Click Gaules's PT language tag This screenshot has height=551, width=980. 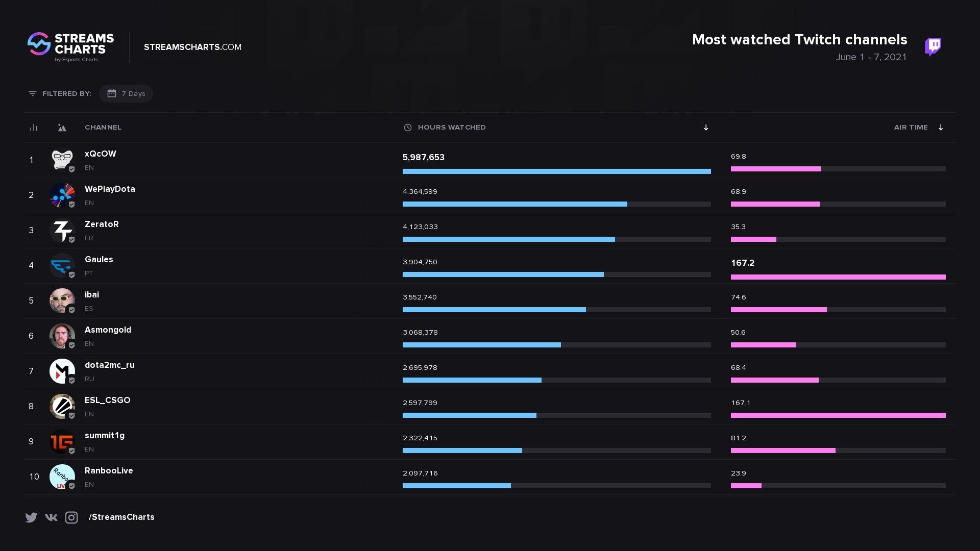coord(89,273)
